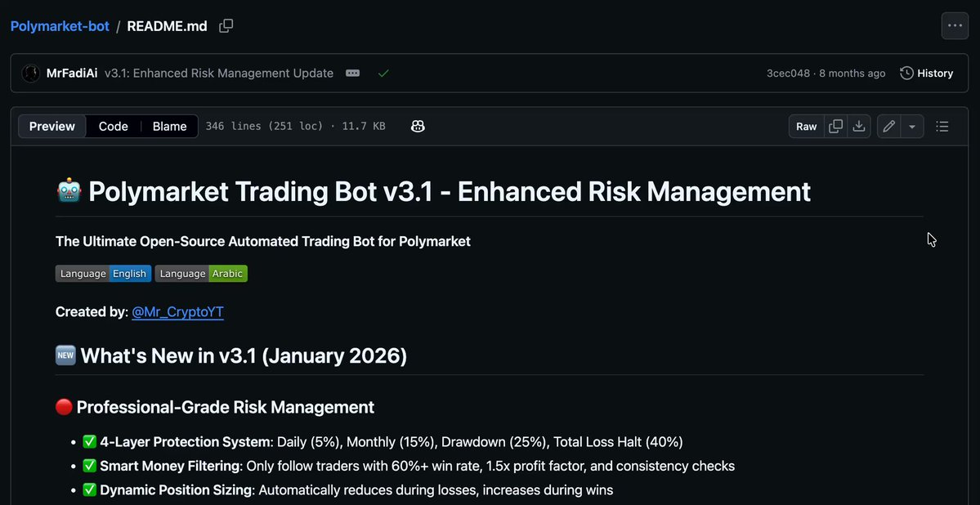
Task: Open commit 3cec048
Action: [788, 73]
